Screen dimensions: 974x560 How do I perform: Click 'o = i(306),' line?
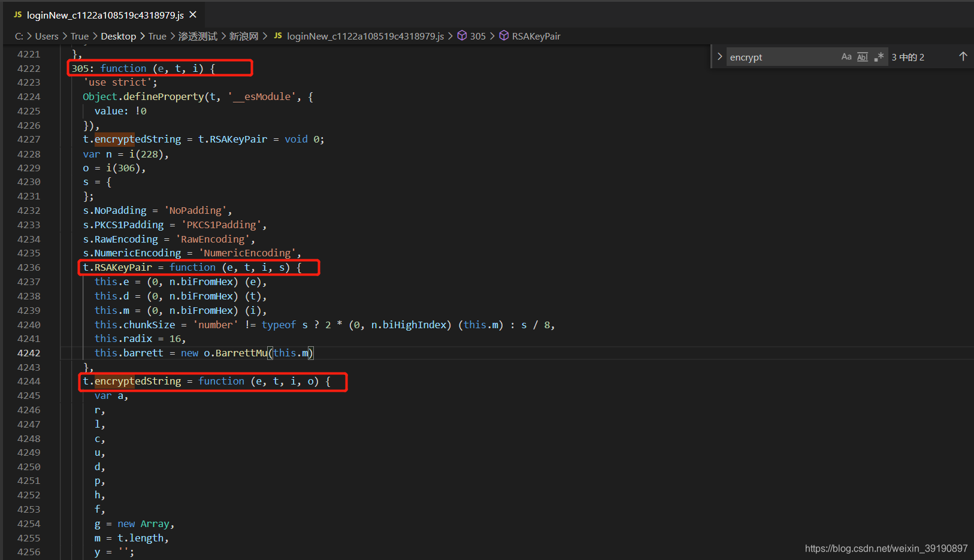point(114,168)
